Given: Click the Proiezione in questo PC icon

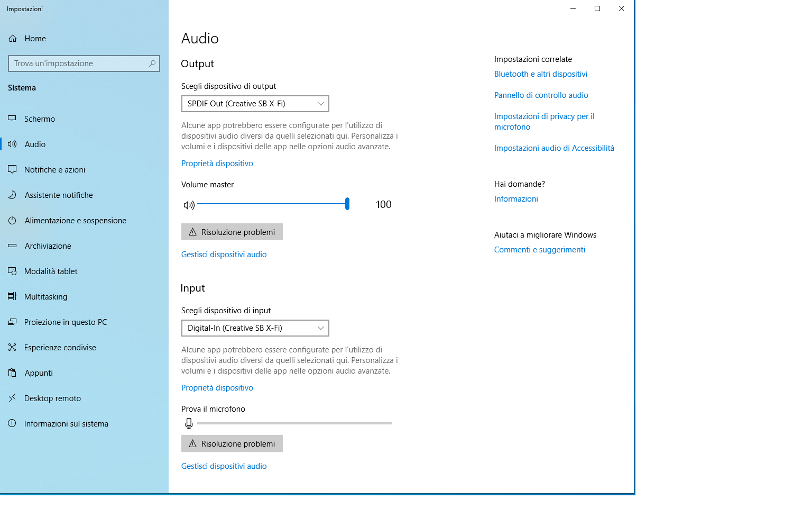Looking at the screenshot, I should [x=12, y=322].
